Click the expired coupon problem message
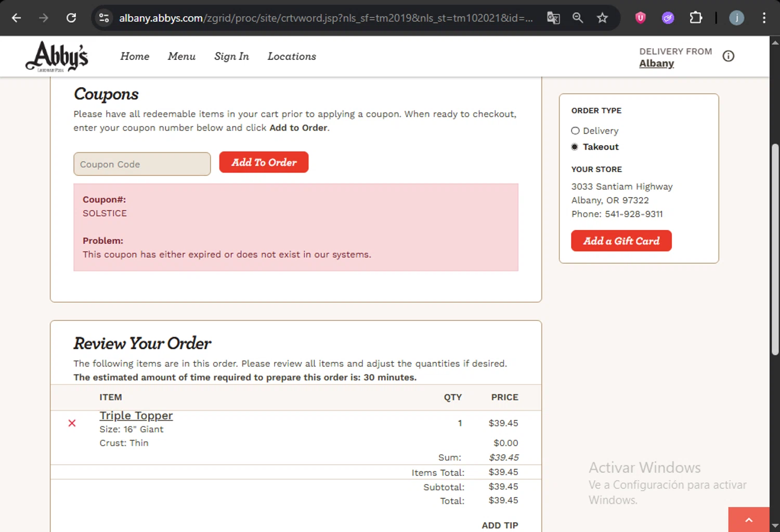 pos(227,254)
